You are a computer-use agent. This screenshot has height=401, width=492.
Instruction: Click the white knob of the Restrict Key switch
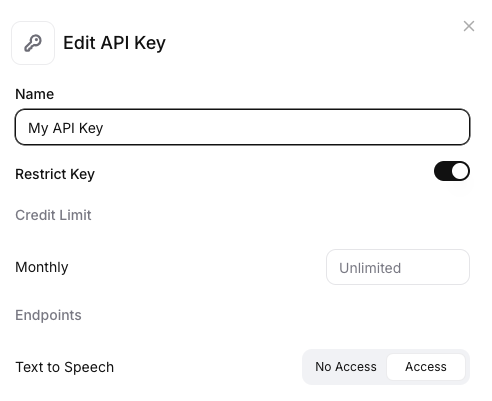click(x=460, y=171)
